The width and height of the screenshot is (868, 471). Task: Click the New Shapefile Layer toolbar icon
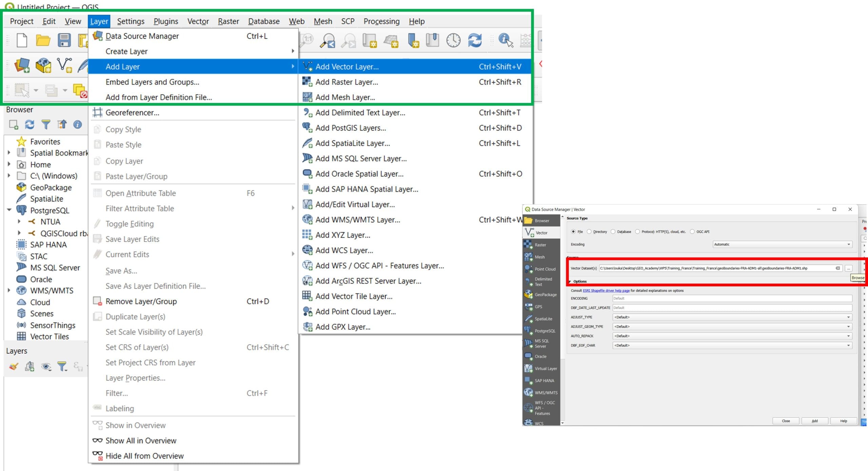[x=64, y=65]
